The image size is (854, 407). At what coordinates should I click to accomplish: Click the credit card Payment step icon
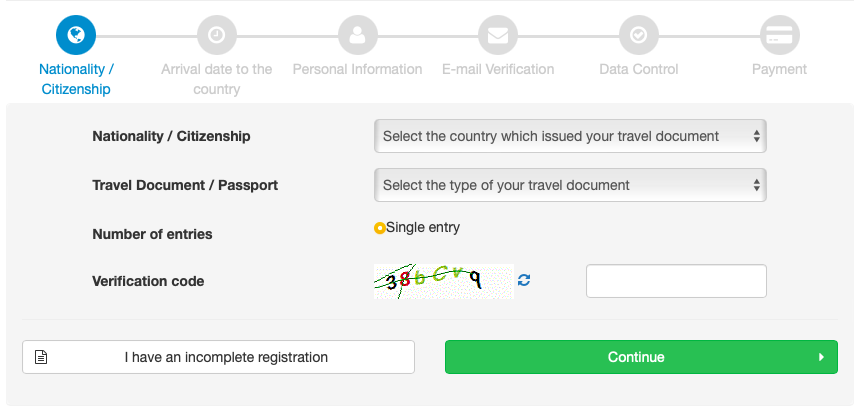pos(778,35)
